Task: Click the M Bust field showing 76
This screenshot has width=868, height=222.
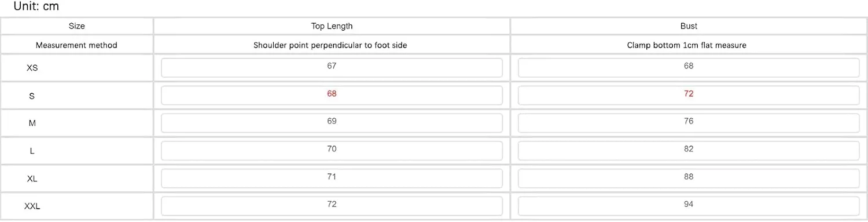Action: point(689,123)
